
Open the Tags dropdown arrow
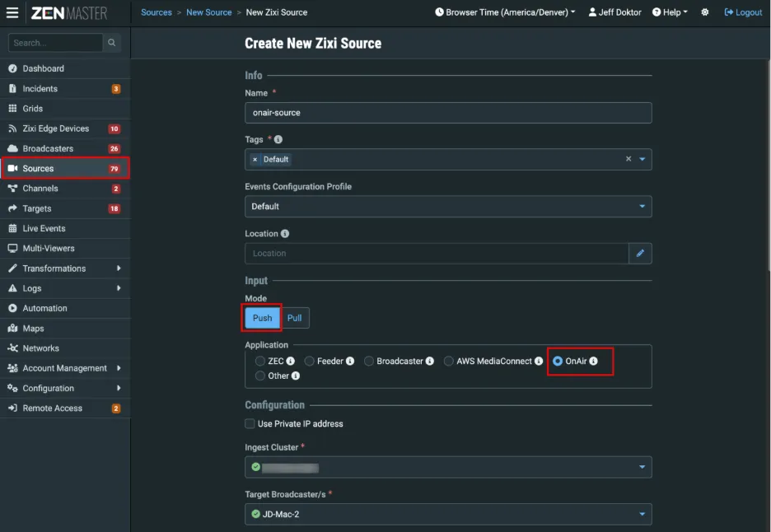pyautogui.click(x=642, y=159)
